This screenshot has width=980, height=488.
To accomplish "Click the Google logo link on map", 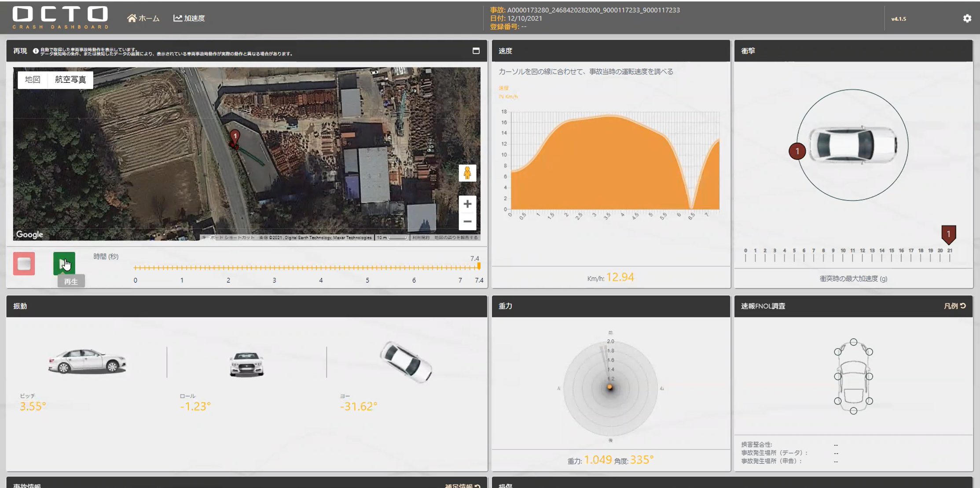I will click(x=29, y=234).
